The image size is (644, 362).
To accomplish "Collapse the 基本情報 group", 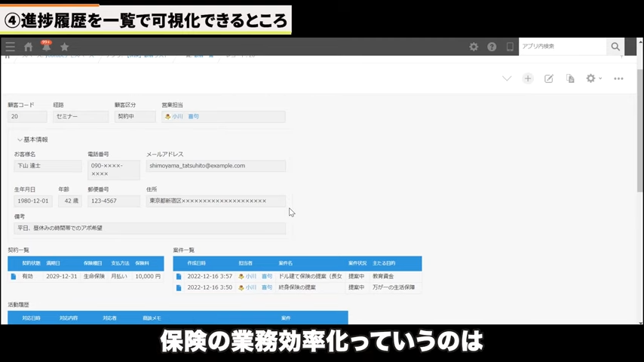I will click(32, 140).
